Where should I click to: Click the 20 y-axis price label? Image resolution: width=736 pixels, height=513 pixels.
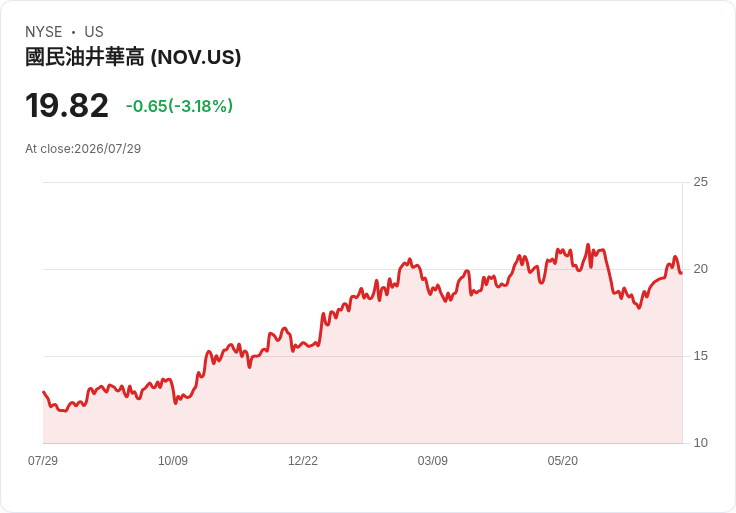(700, 269)
